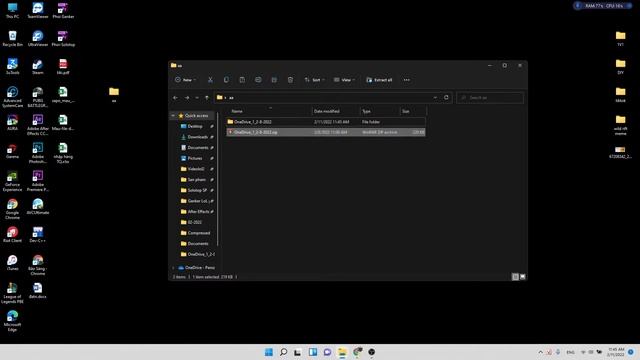Select the Riot Client desktop shortcut
This screenshot has width=640, height=360.
pyautogui.click(x=12, y=235)
